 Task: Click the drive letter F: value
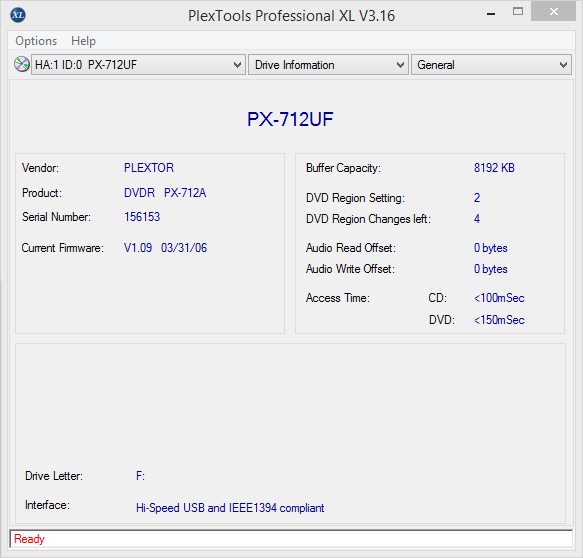click(140, 475)
